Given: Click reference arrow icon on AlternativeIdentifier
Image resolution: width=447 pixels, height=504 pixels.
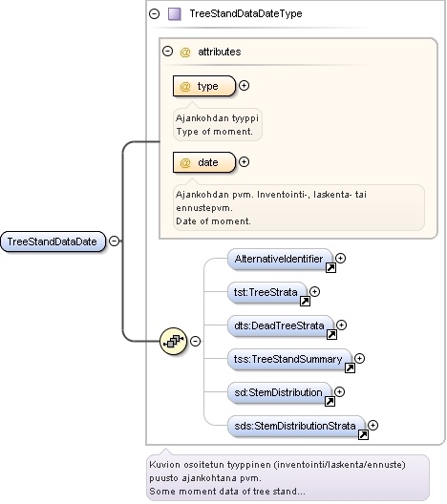Looking at the screenshot, I should click(x=330, y=267).
